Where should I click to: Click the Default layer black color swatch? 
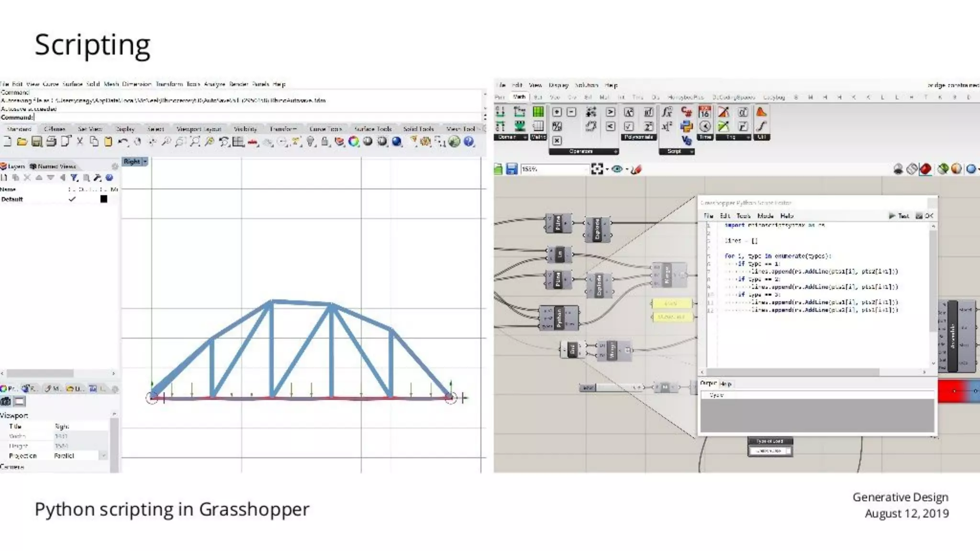pyautogui.click(x=103, y=199)
